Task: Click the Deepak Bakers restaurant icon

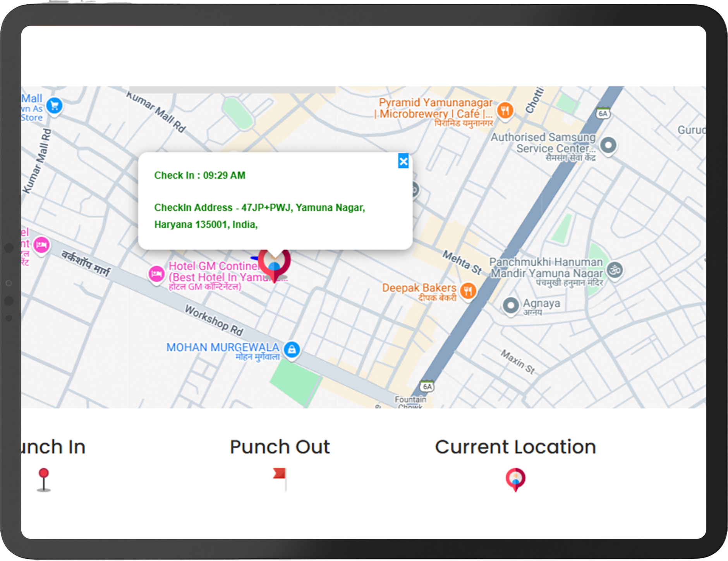Action: tap(468, 291)
